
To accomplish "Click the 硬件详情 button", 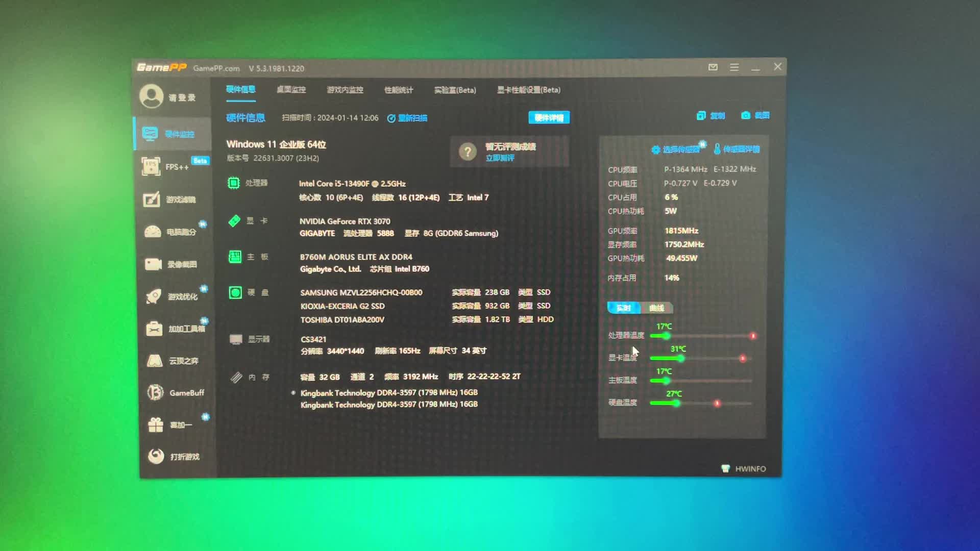I will (x=549, y=118).
